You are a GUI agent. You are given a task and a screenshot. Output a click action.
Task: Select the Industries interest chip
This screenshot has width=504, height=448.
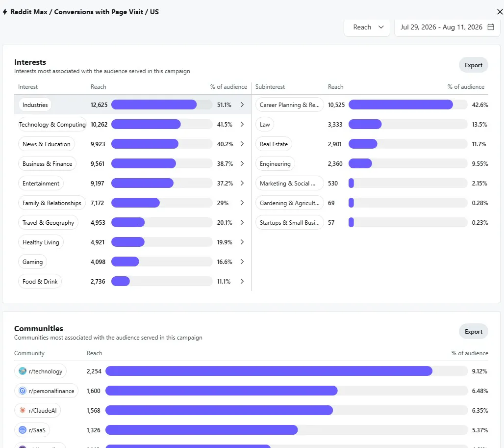[35, 105]
